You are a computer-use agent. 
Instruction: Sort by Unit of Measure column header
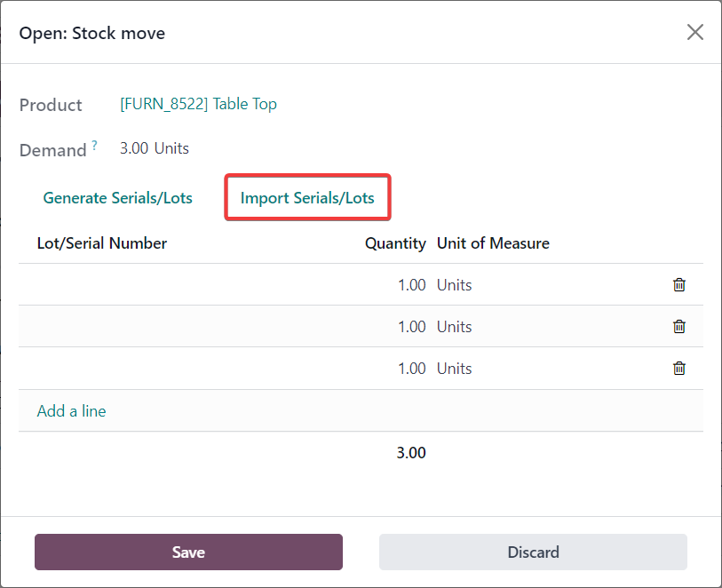(493, 242)
